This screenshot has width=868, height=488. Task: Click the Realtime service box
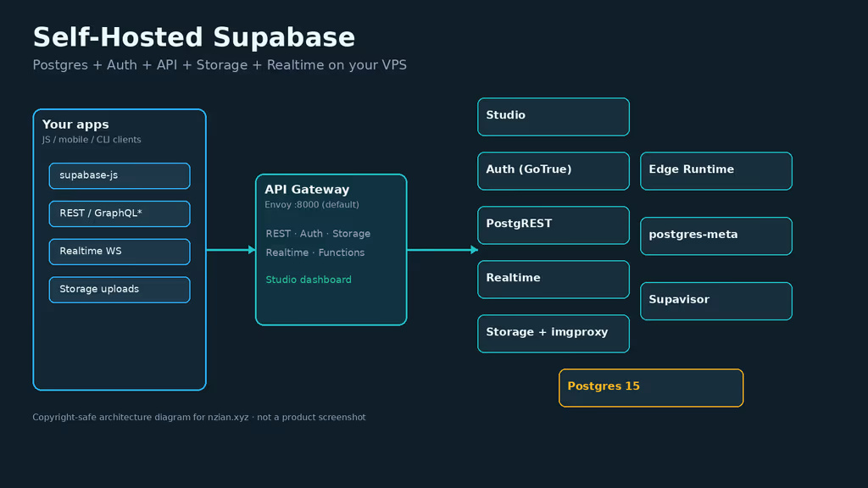point(554,280)
